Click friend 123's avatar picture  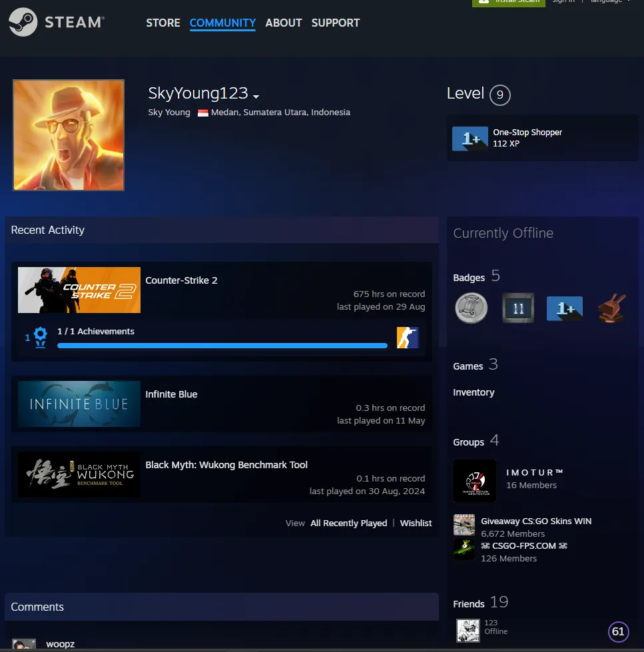(468, 631)
